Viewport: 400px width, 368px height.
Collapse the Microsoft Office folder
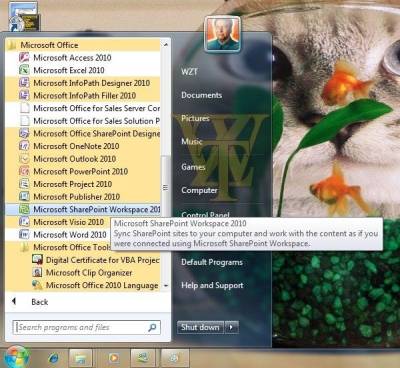click(x=83, y=45)
